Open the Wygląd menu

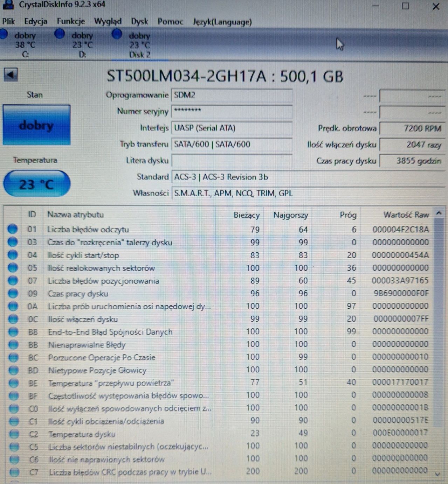coord(108,22)
